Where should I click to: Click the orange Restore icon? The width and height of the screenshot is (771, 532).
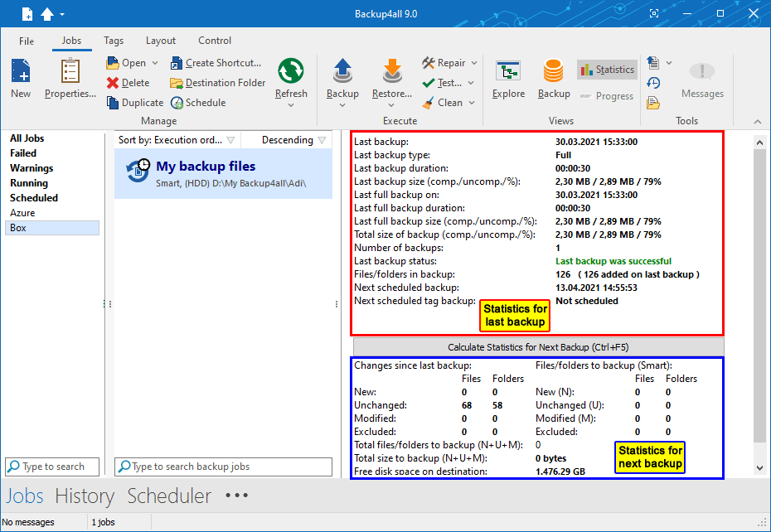pos(392,72)
